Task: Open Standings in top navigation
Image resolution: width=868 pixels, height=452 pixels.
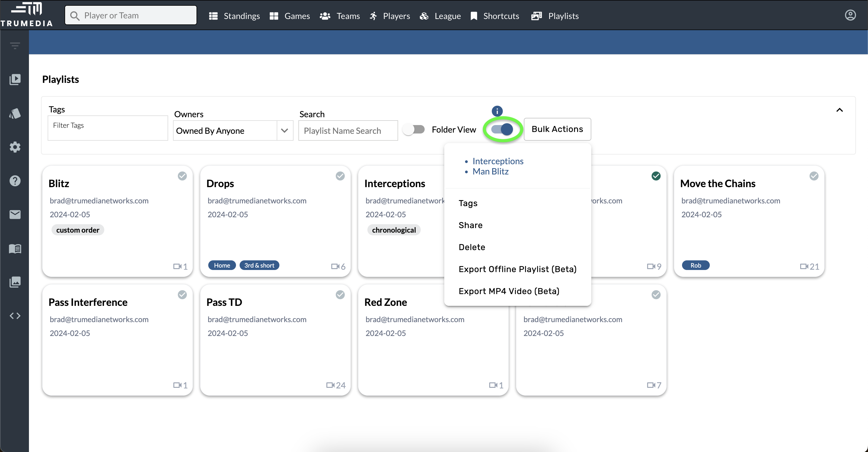Action: pyautogui.click(x=234, y=16)
